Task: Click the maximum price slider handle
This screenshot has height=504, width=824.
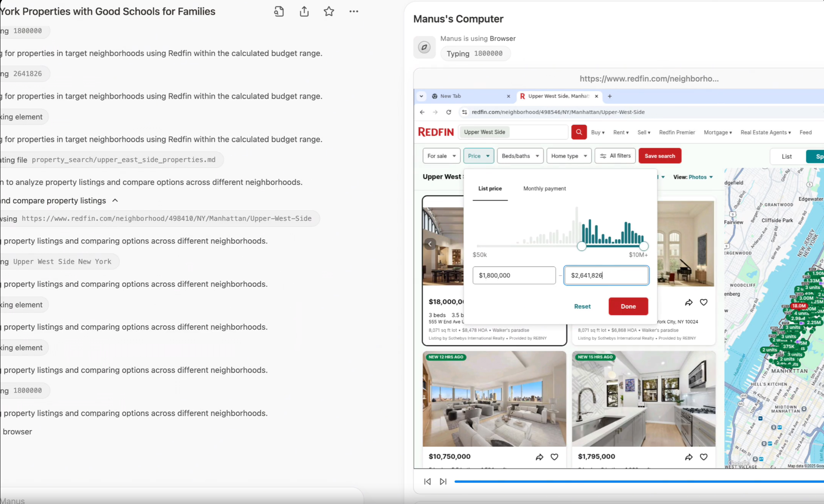Action: point(644,246)
